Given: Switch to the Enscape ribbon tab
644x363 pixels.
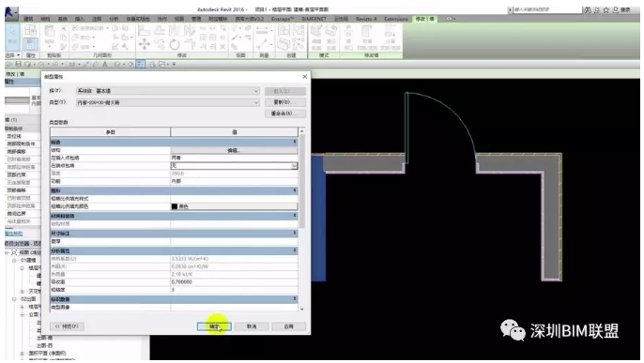Looking at the screenshot, I should coord(283,19).
